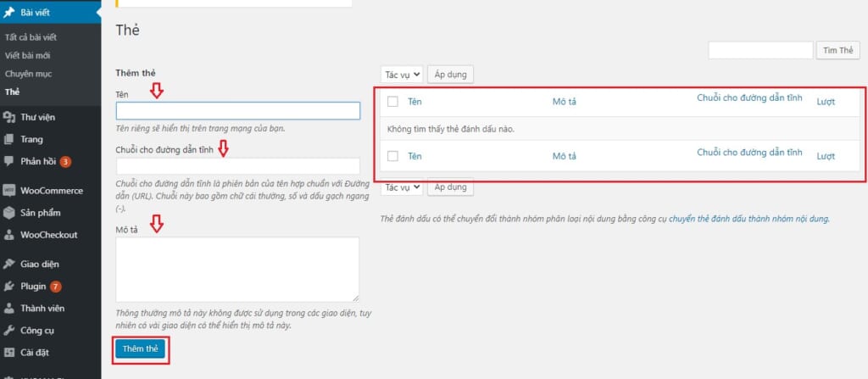Click the Trang pages icon

pyautogui.click(x=8, y=139)
